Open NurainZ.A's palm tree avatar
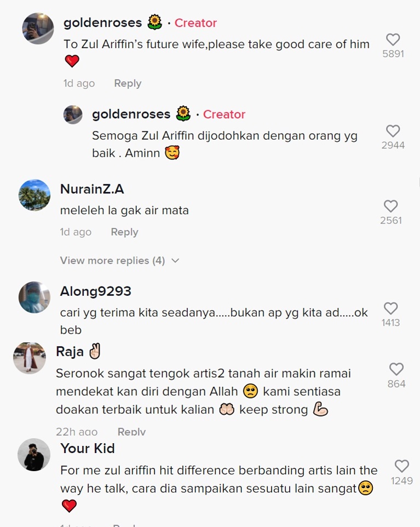Screen dimensions: 420x527 point(34,195)
